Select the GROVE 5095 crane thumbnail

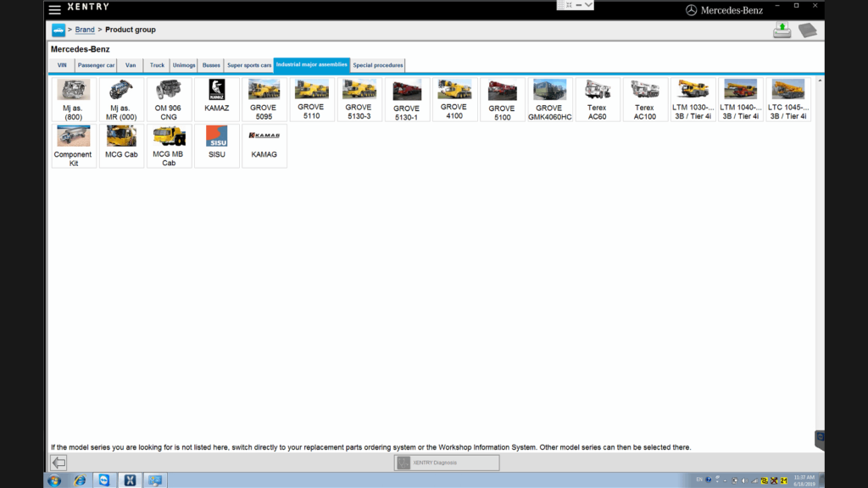(x=264, y=99)
